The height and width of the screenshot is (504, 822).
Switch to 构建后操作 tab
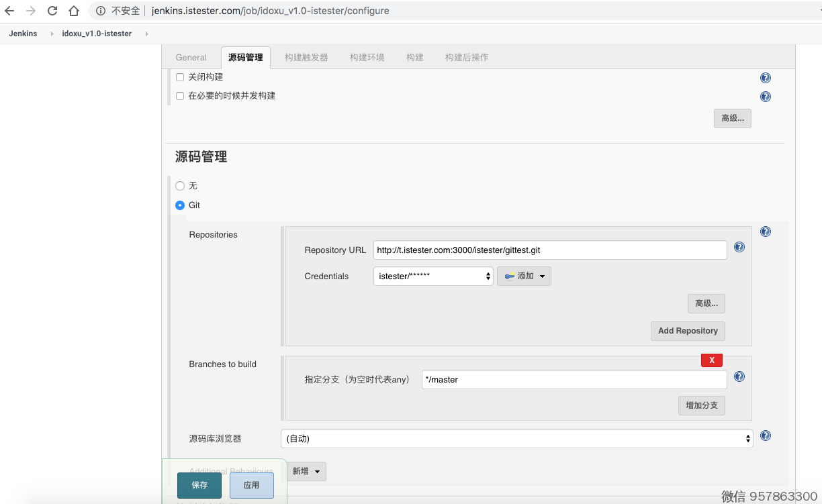point(466,58)
